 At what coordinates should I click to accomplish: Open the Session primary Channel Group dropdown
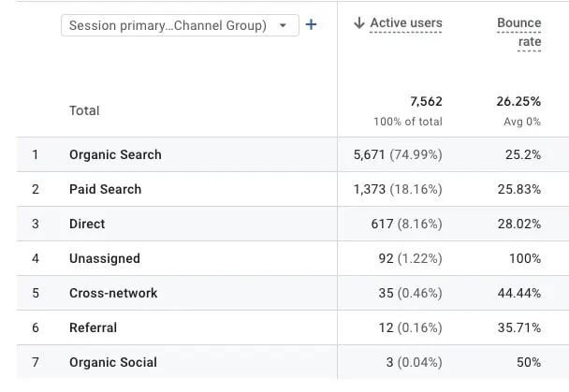[180, 25]
